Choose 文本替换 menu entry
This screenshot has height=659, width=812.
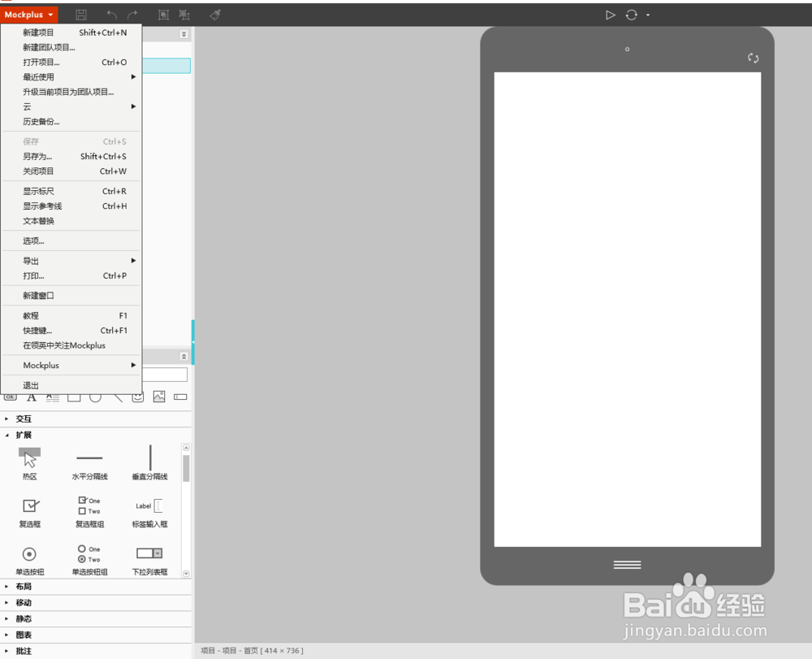(x=71, y=221)
